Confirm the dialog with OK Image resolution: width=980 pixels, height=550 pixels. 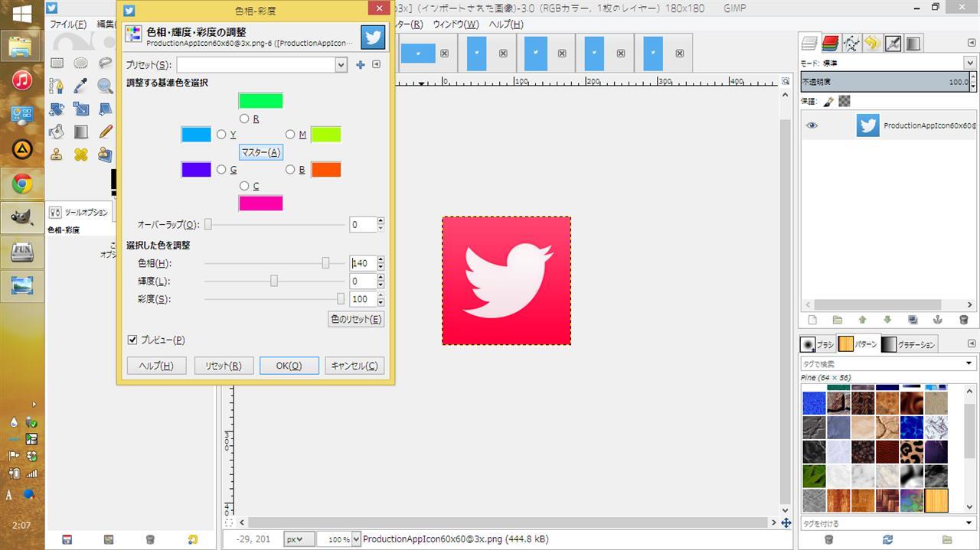pos(288,366)
